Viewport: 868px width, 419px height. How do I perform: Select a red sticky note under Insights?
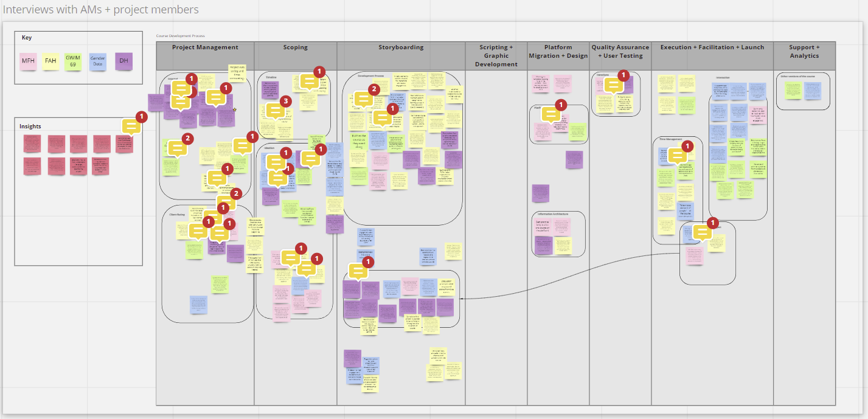32,144
